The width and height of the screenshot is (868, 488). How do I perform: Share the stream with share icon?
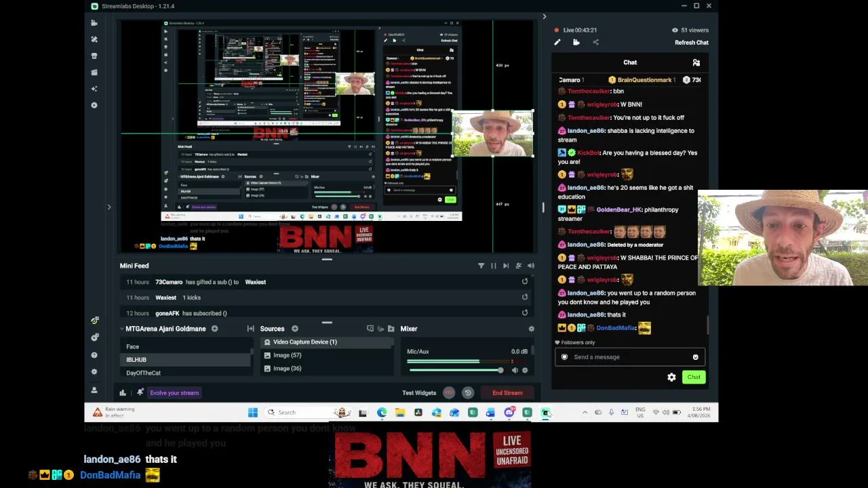tap(595, 42)
